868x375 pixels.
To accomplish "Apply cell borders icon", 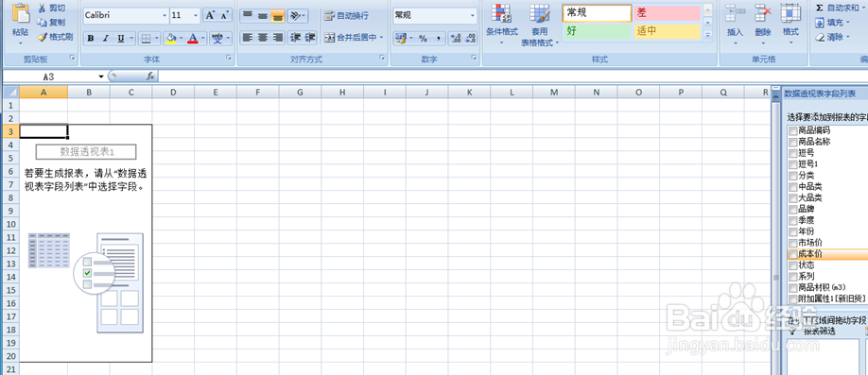I will coord(147,38).
